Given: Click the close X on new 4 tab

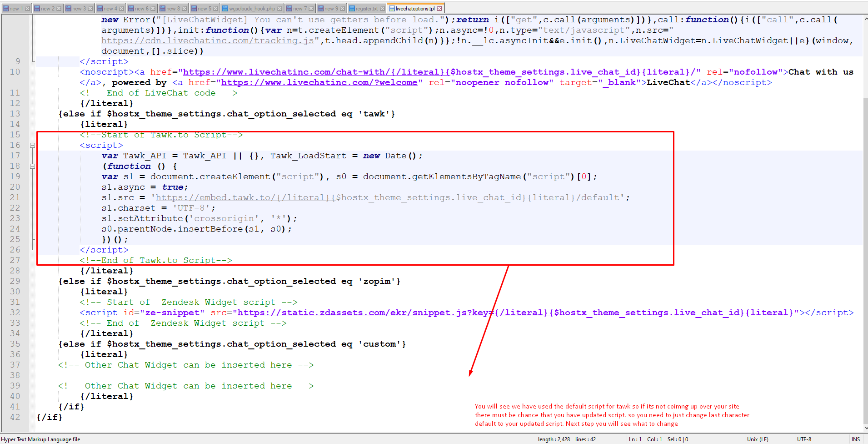Looking at the screenshot, I should (x=122, y=9).
